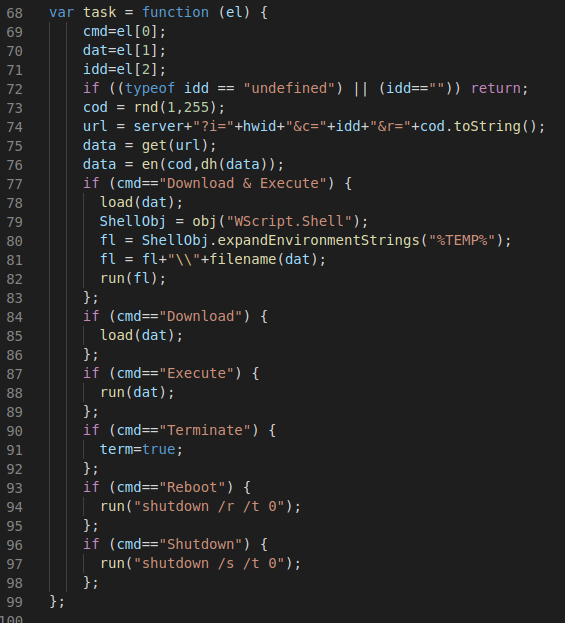Viewport: 565px width, 623px height.
Task: Click line number 91 in the gutter
Action: (14, 450)
